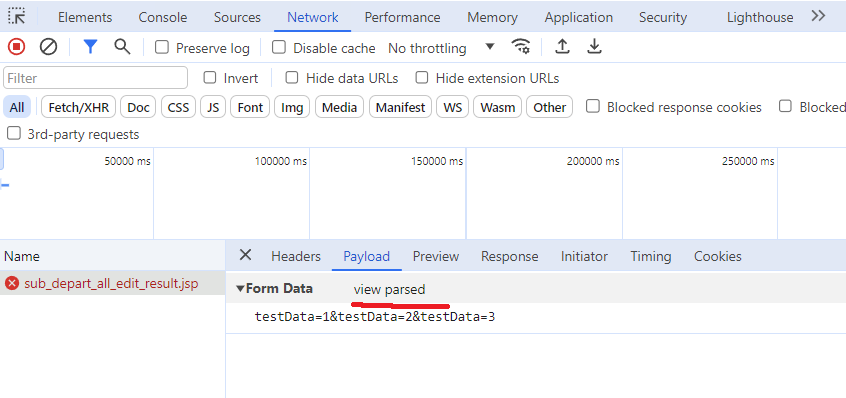This screenshot has height=398, width=846.
Task: Switch to the Console tab
Action: (163, 17)
